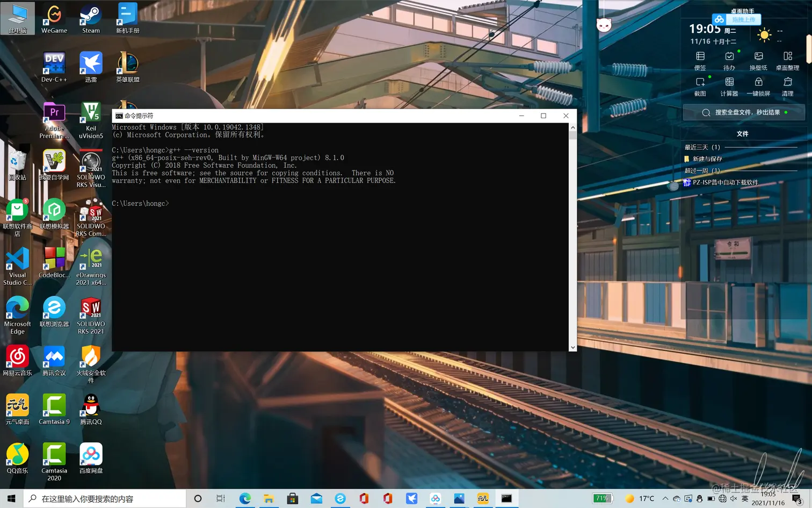Open the Microsoft Edge desktop shortcut
This screenshot has width=812, height=508.
[x=18, y=316]
